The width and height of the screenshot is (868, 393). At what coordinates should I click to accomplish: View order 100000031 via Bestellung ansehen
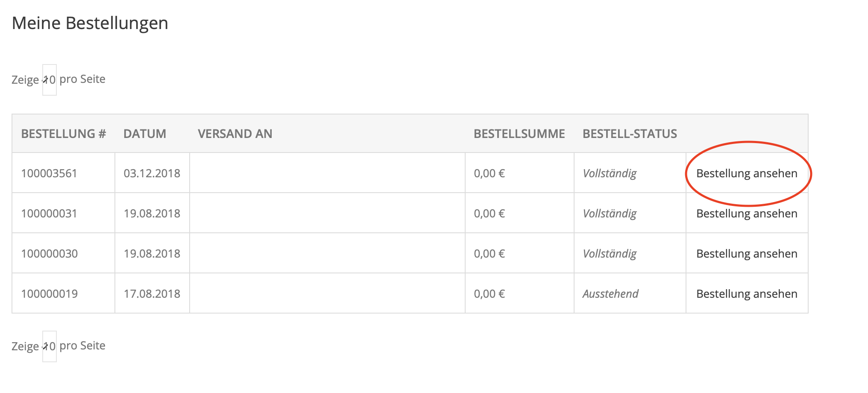point(747,214)
